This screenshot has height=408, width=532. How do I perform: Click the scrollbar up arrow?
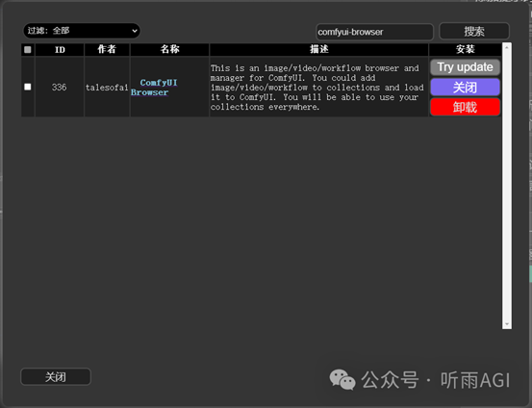point(507,47)
